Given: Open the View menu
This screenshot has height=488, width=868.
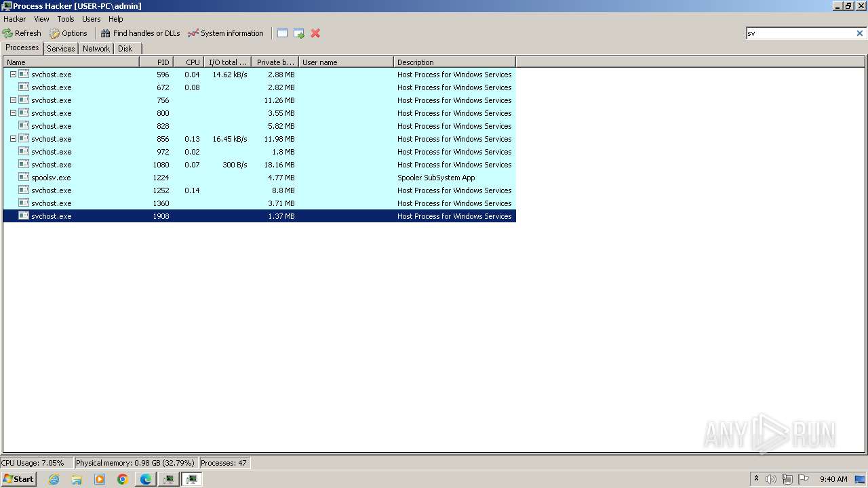Looking at the screenshot, I should point(41,19).
